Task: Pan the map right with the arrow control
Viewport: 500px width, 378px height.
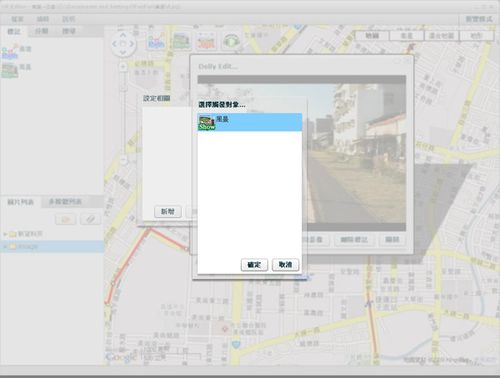Action: [x=131, y=44]
